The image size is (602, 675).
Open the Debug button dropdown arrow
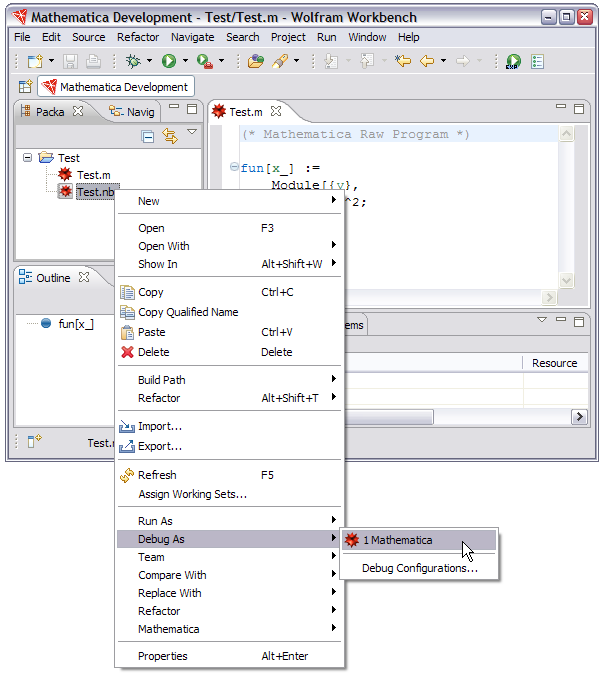pos(149,61)
